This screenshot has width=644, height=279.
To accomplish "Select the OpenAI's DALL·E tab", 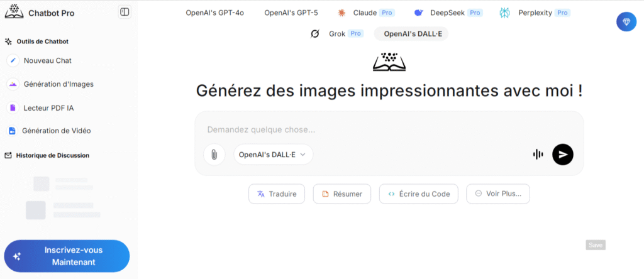I will 411,34.
